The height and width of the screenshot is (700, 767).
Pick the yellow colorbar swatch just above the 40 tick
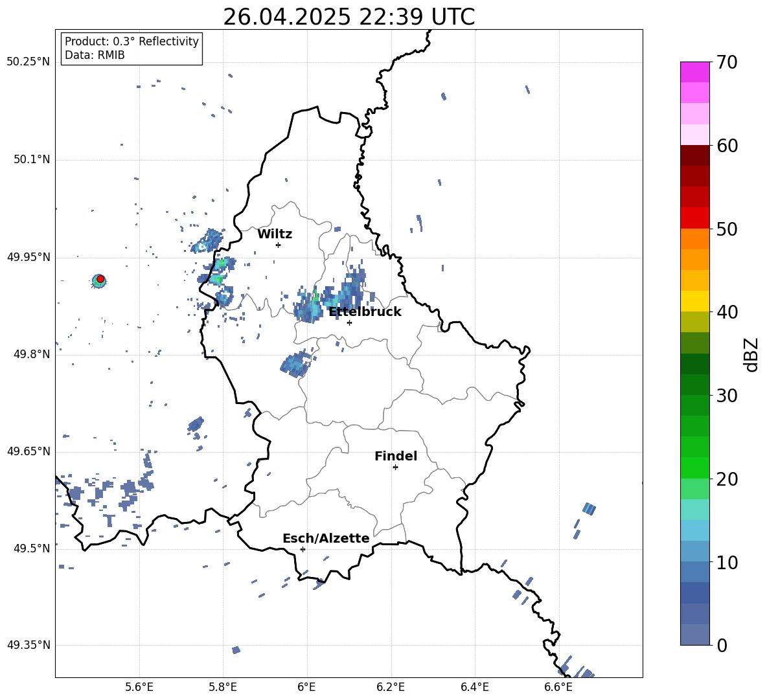pyautogui.click(x=694, y=301)
